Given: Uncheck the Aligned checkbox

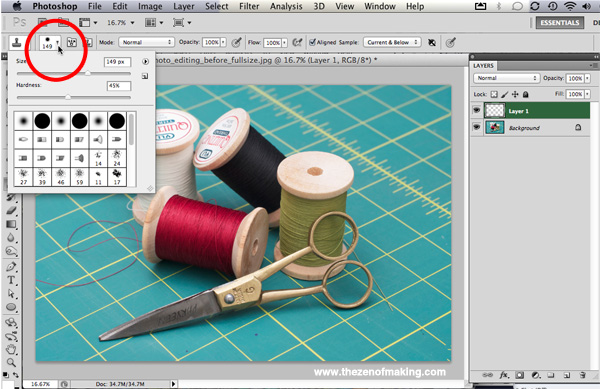Looking at the screenshot, I should 312,42.
